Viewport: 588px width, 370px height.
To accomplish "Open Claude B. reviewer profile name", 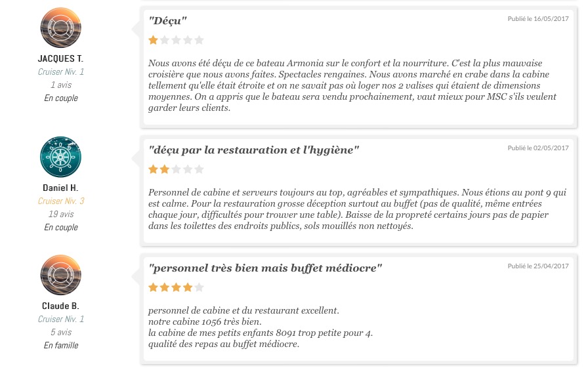I will pyautogui.click(x=60, y=306).
